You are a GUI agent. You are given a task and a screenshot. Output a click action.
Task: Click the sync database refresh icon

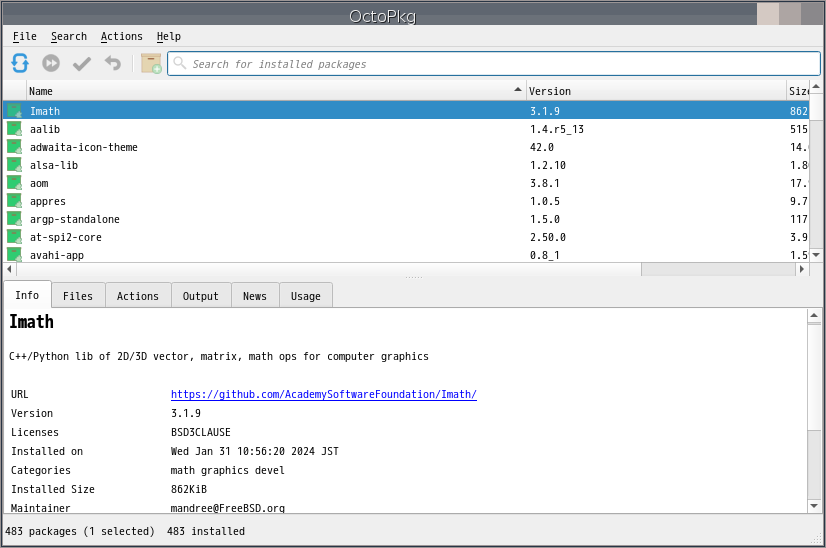click(x=20, y=63)
